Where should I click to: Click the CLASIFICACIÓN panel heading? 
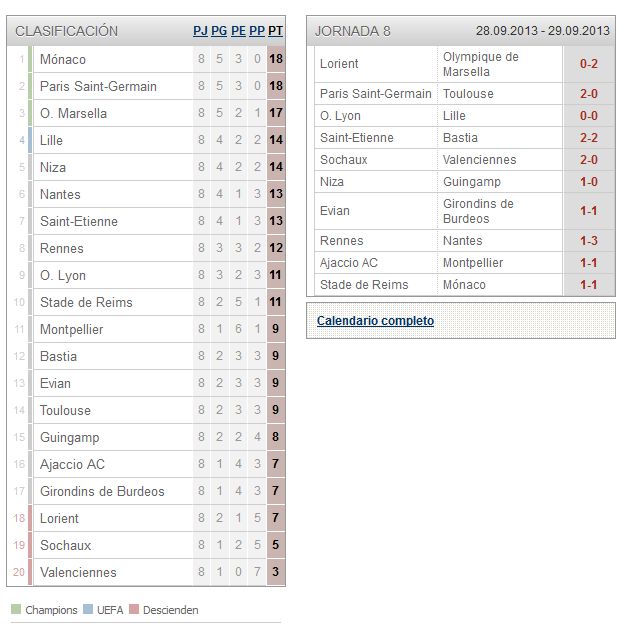(66, 31)
